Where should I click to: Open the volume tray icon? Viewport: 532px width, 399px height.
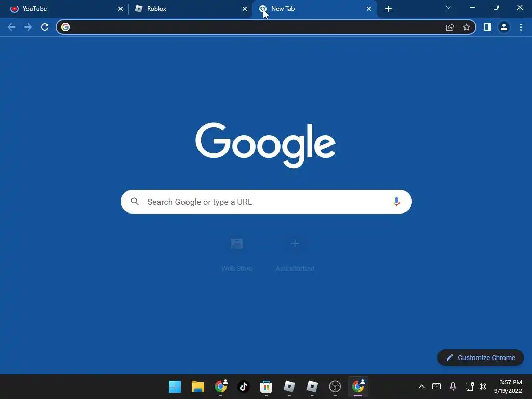click(482, 387)
